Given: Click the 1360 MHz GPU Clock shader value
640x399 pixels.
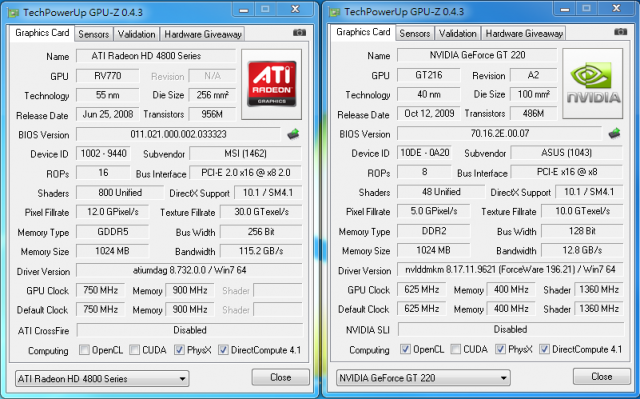Looking at the screenshot, I should [x=599, y=290].
